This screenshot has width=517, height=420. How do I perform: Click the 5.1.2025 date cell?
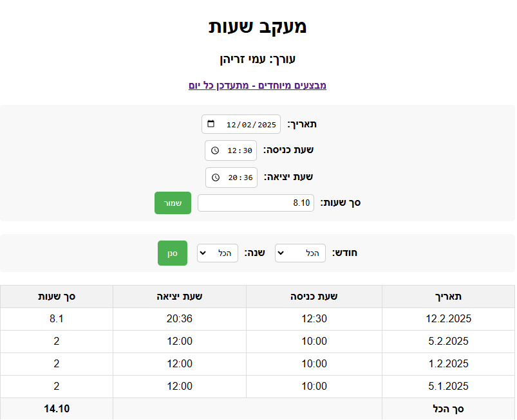(448, 387)
